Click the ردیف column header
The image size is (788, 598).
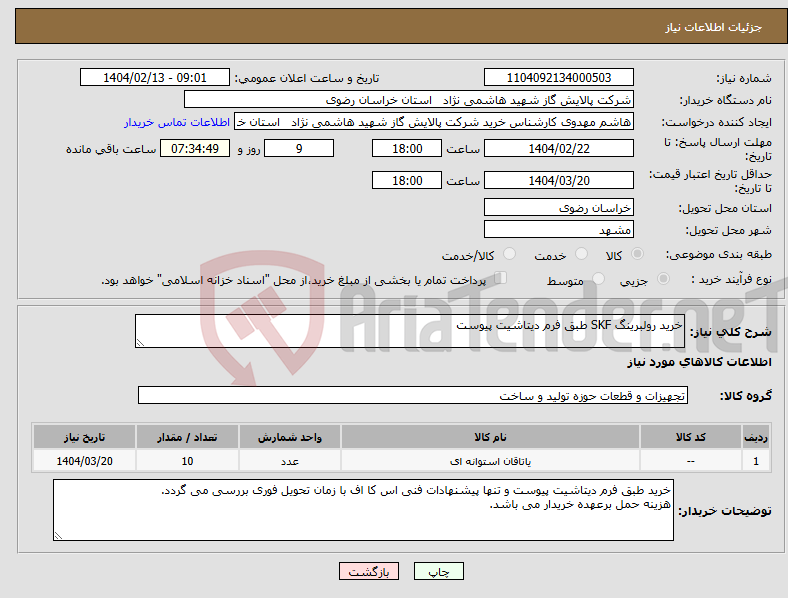coord(756,437)
